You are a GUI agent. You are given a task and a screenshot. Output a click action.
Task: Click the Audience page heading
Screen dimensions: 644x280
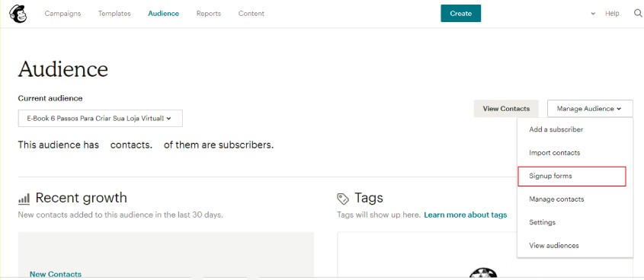point(63,69)
